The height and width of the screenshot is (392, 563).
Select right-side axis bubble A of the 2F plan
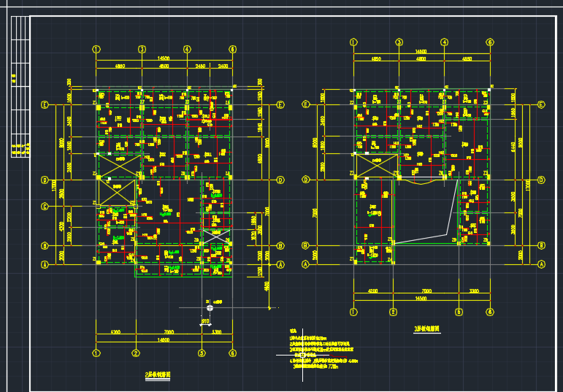(280, 264)
